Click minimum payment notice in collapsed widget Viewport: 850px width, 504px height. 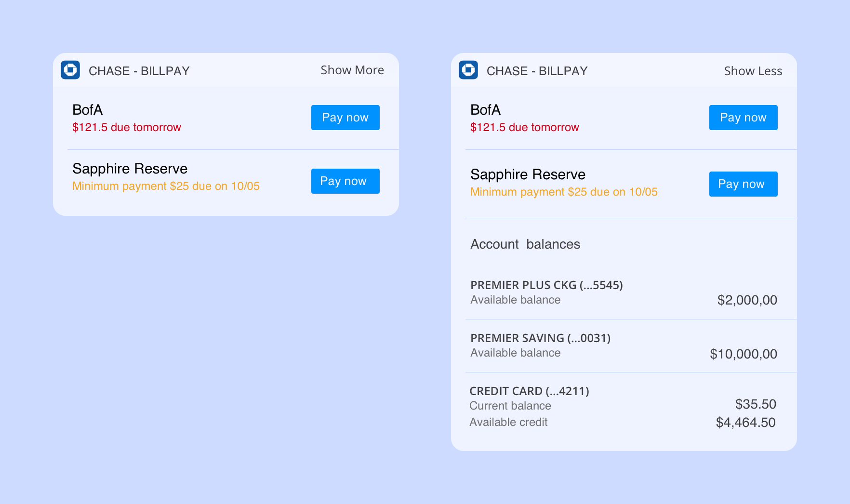tap(166, 186)
